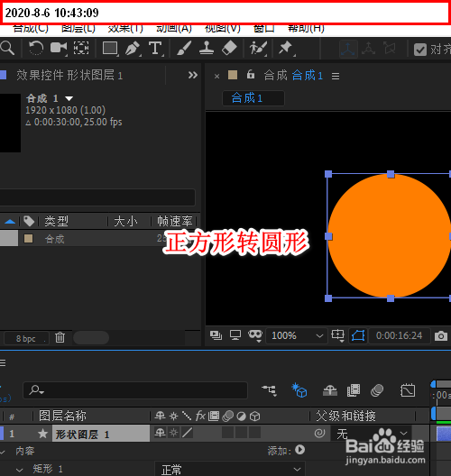Select the Rotation tool
451x476 pixels.
(x=36, y=49)
